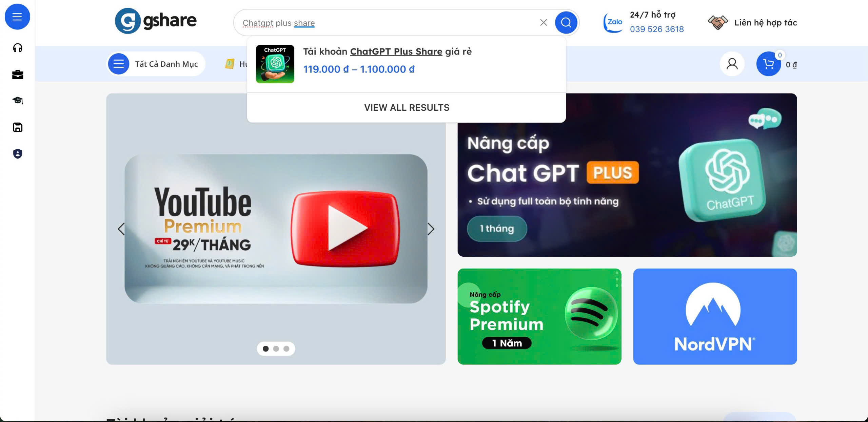Open Liên hệ hợp tác link
The height and width of the screenshot is (422, 868).
click(766, 23)
